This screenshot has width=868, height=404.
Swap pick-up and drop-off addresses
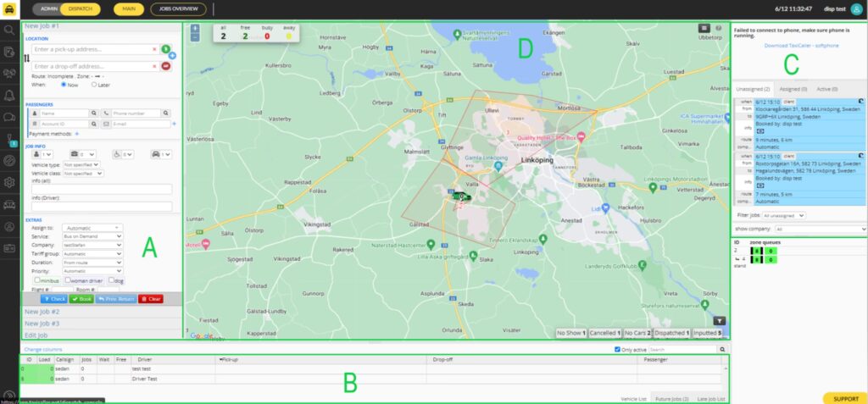(25, 58)
